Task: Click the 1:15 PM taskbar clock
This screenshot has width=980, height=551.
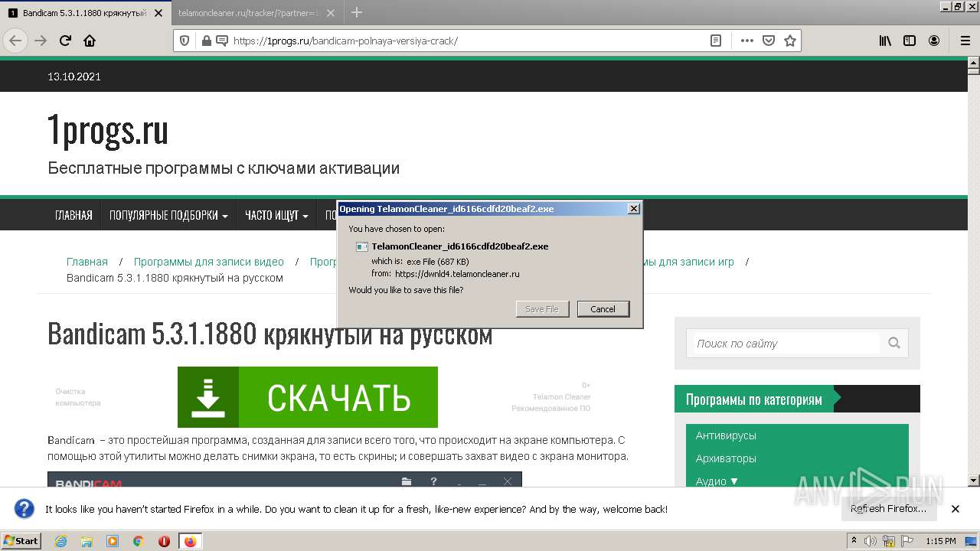Action: [x=940, y=542]
